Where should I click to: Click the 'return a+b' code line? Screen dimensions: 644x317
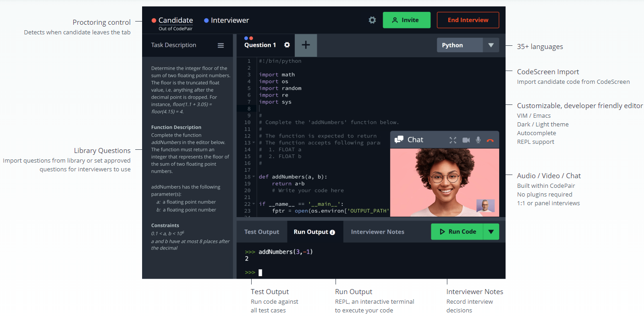coord(288,184)
